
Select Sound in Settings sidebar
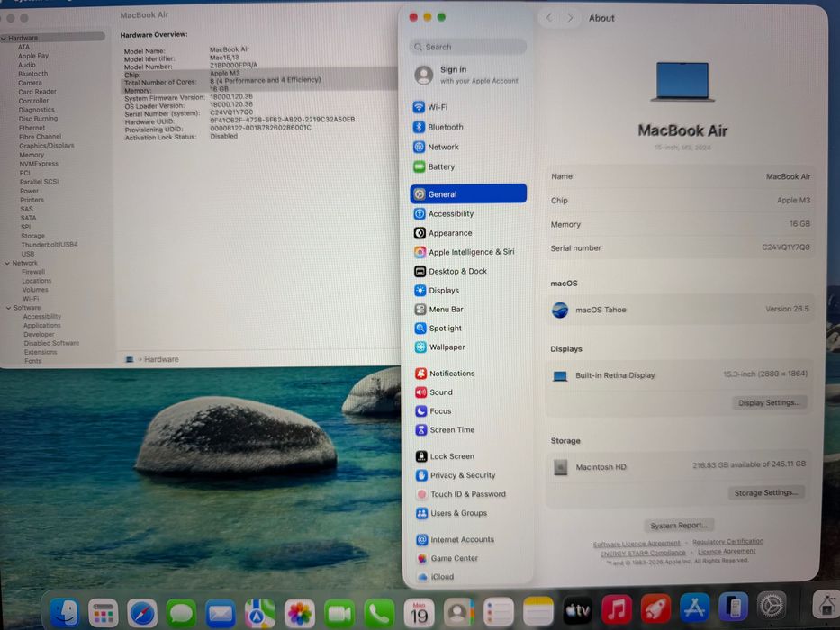469,392
